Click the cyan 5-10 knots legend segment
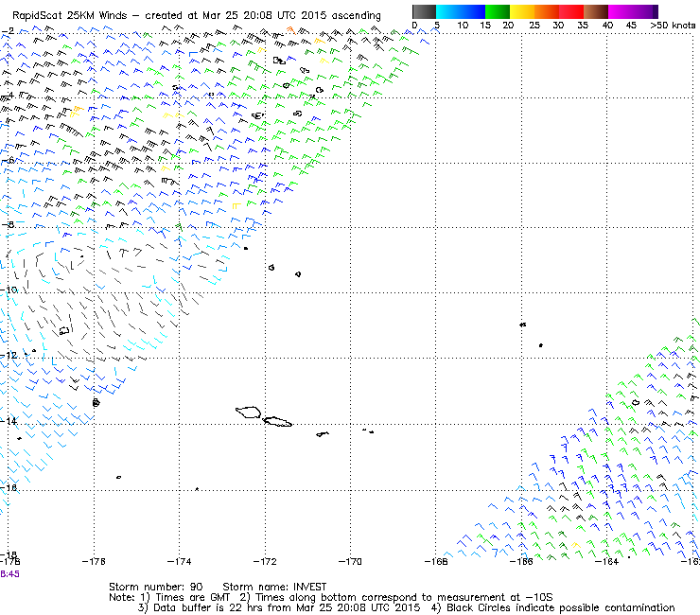 [448, 11]
